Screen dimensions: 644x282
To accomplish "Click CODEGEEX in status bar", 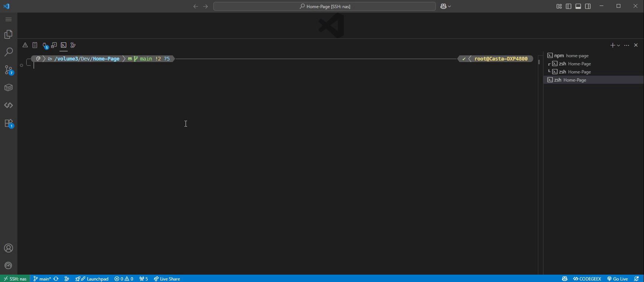I will click(x=587, y=279).
